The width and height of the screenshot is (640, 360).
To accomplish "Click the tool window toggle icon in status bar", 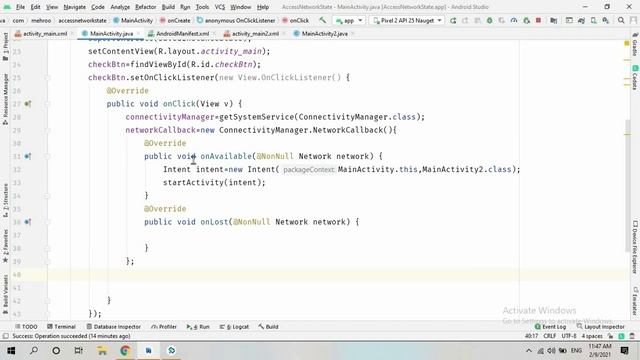I will (6, 336).
